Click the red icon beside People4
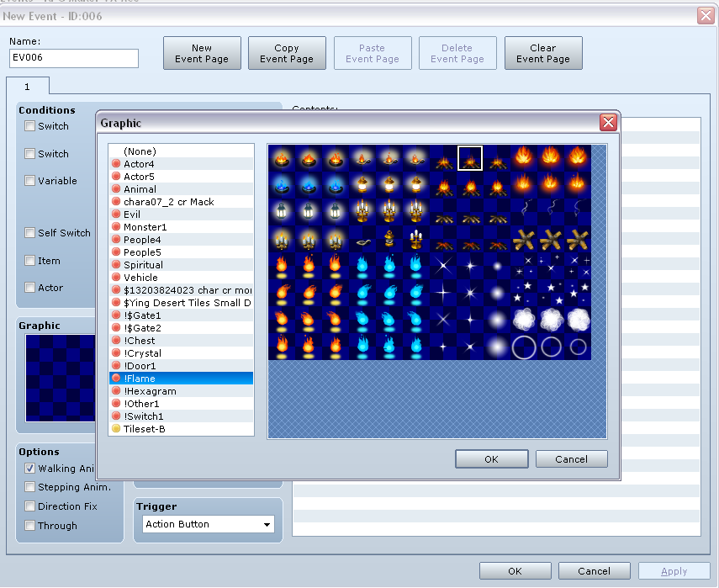Image resolution: width=719 pixels, height=588 pixels. point(117,240)
